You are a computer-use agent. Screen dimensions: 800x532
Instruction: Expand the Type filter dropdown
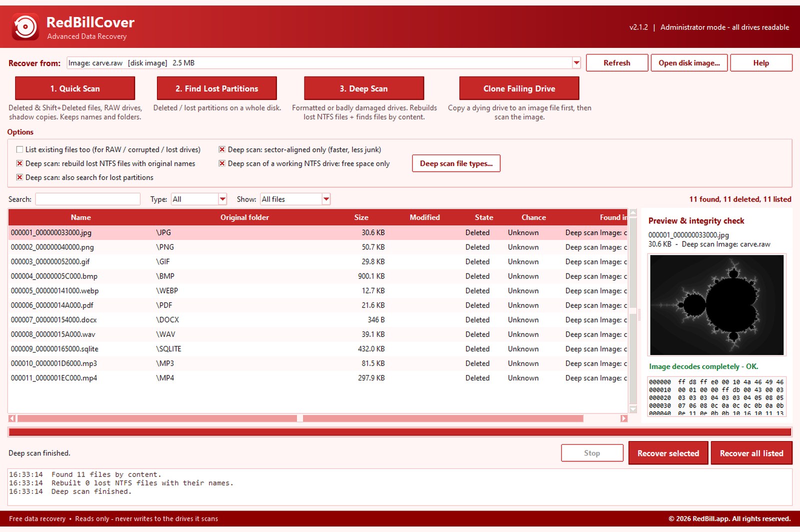tap(222, 199)
